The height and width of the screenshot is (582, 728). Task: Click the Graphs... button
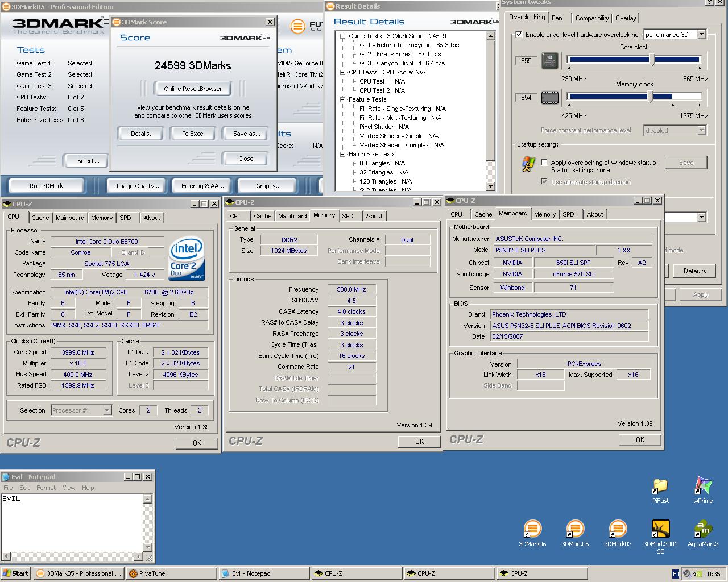(268, 186)
